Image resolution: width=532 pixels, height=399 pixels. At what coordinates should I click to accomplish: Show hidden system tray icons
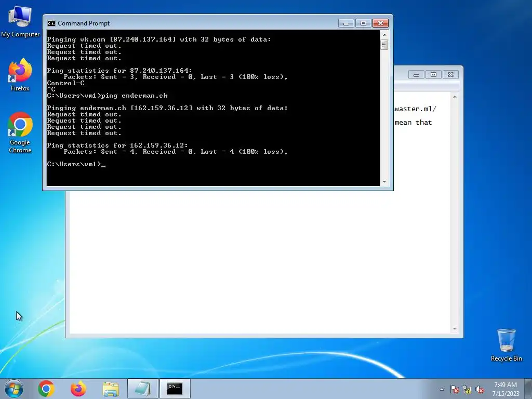coord(442,389)
